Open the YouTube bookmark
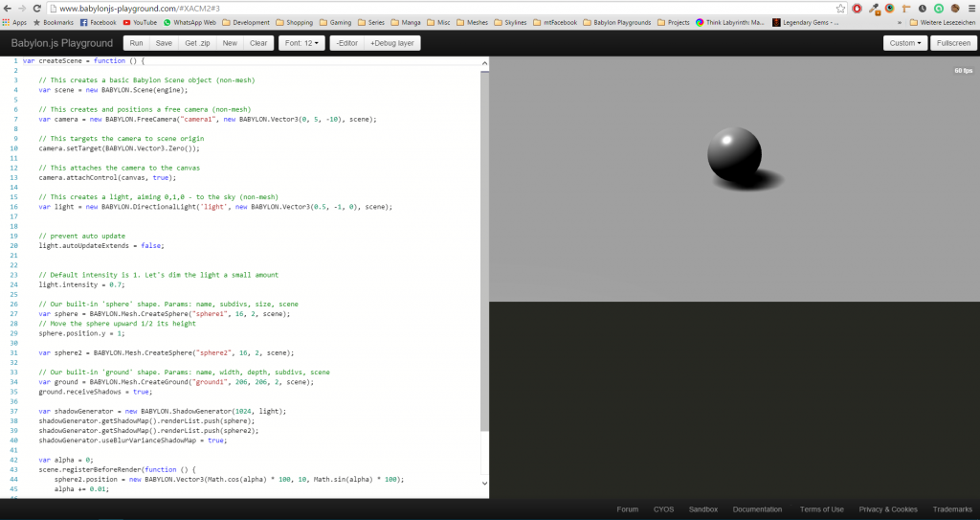Screen dimensions: 980x520 [x=140, y=21]
